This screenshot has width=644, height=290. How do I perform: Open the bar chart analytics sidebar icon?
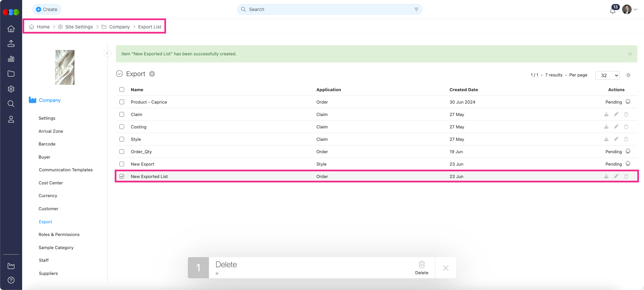click(11, 59)
